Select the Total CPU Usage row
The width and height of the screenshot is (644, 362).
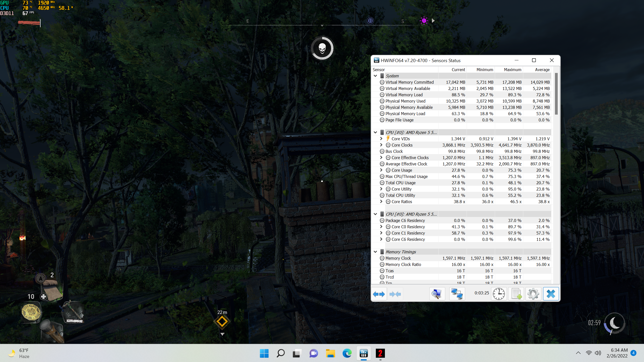pos(461,183)
